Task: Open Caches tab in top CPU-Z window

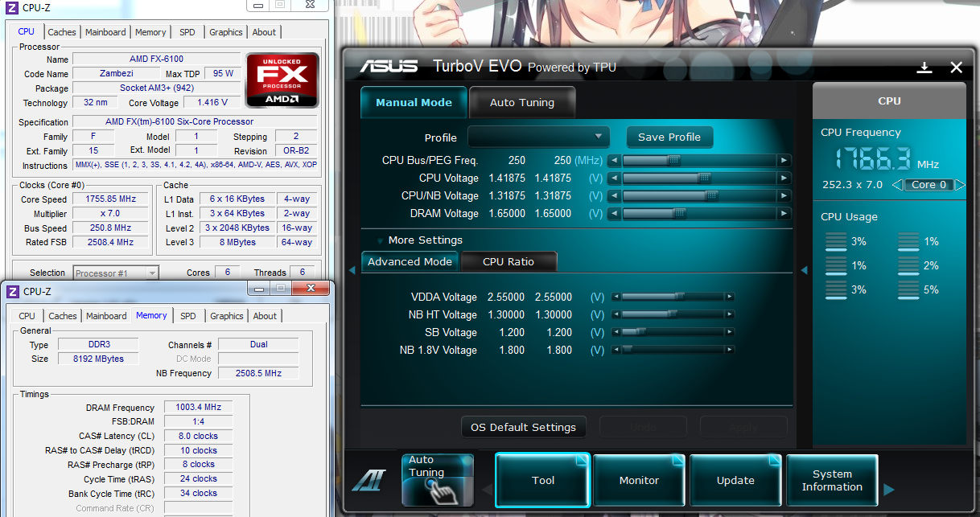Action: tap(62, 32)
